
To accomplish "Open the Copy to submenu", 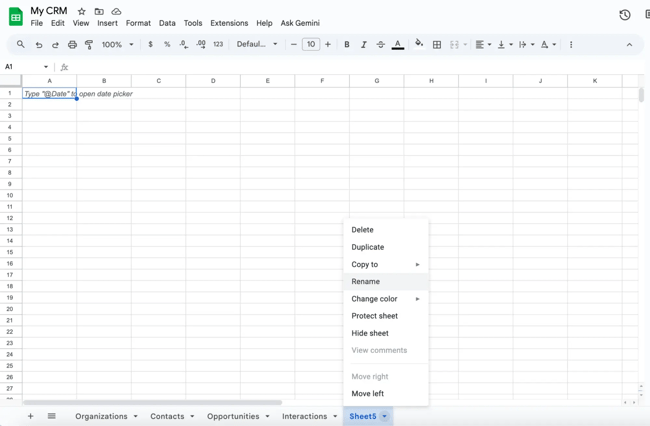I will (386, 264).
